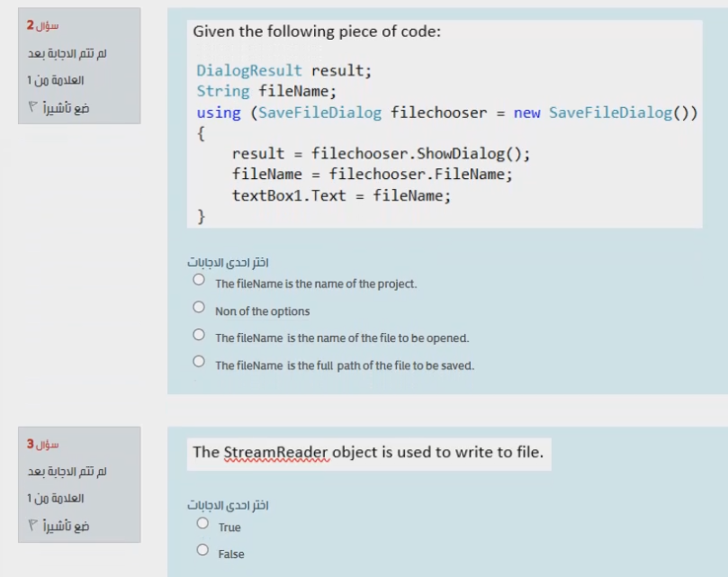Click the question 2 info sidebar panel
The image size is (728, 577).
(79, 68)
